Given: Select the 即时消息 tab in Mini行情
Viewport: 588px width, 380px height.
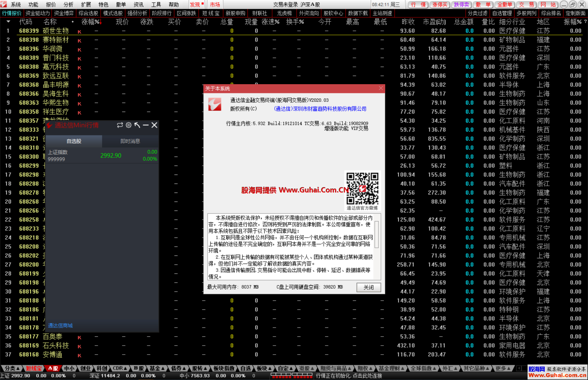Looking at the screenshot, I should pos(130,141).
